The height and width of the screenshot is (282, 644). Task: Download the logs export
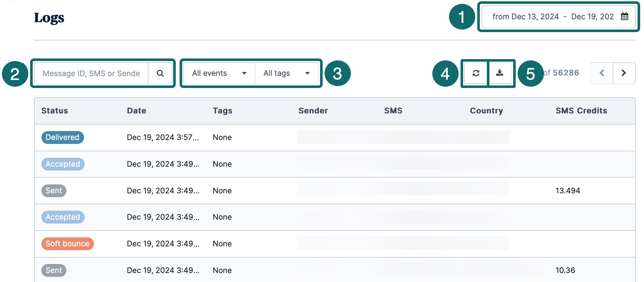(500, 73)
